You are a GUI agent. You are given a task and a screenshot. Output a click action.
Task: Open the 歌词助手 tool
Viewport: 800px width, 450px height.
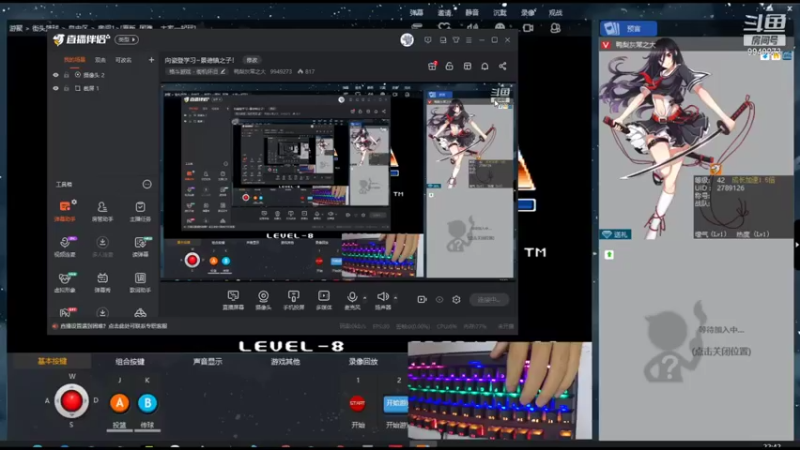pos(140,282)
